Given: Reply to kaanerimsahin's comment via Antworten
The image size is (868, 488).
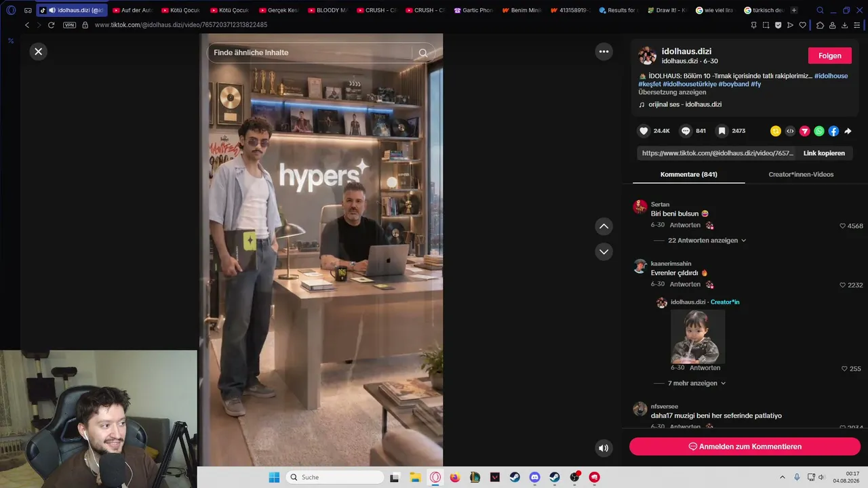Looking at the screenshot, I should pos(685,285).
